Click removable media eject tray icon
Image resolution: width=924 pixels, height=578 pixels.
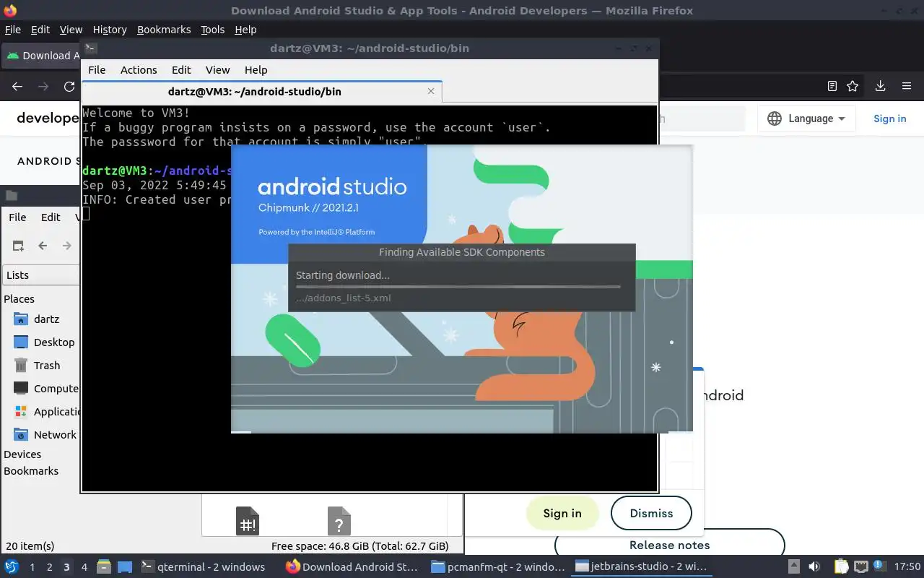pyautogui.click(x=794, y=566)
